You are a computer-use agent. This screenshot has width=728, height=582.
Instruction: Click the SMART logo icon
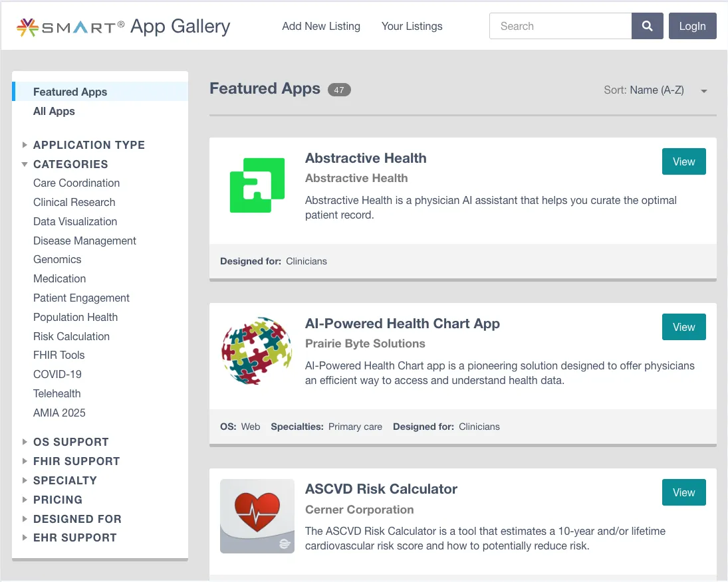(27, 26)
